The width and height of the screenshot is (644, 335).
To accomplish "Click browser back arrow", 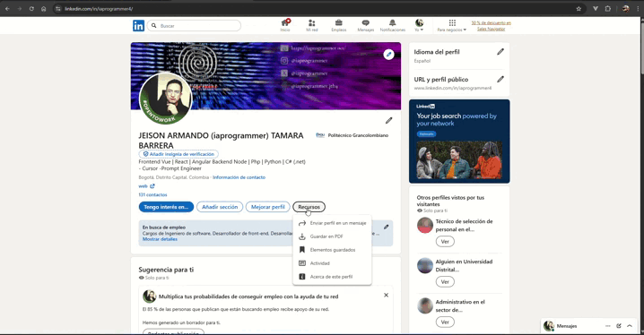I will tap(7, 9).
